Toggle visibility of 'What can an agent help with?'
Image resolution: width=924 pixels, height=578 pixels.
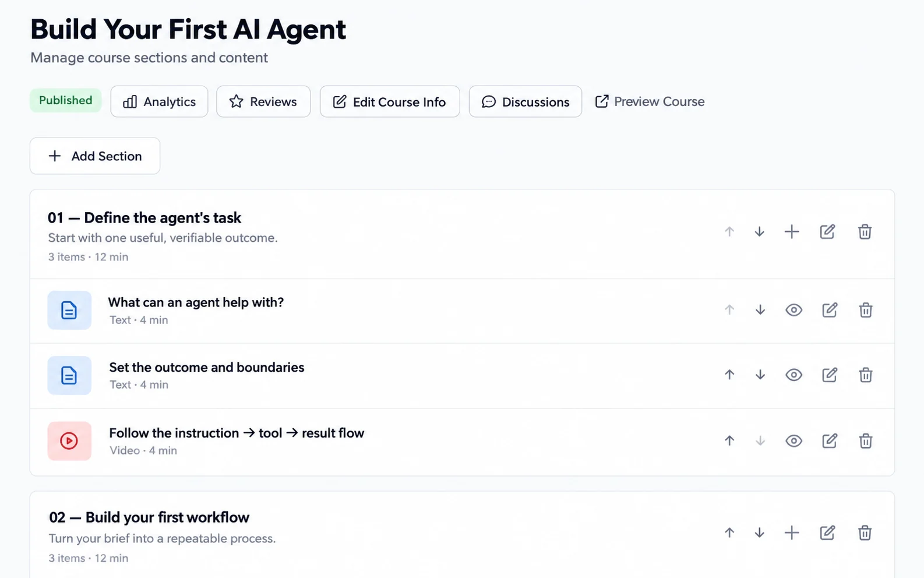(793, 310)
